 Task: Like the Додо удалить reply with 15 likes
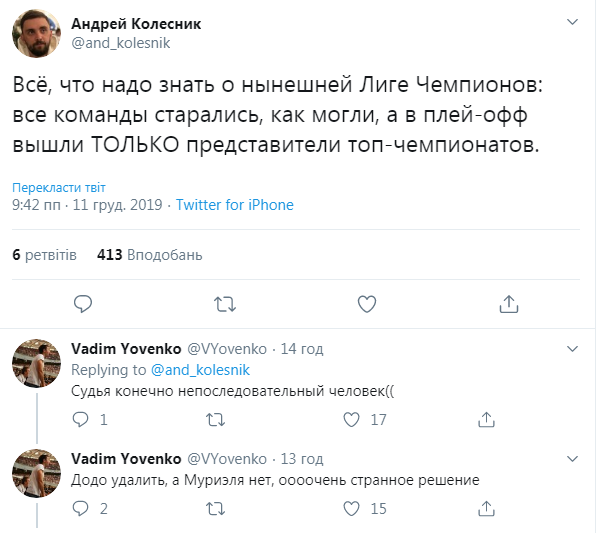point(351,509)
